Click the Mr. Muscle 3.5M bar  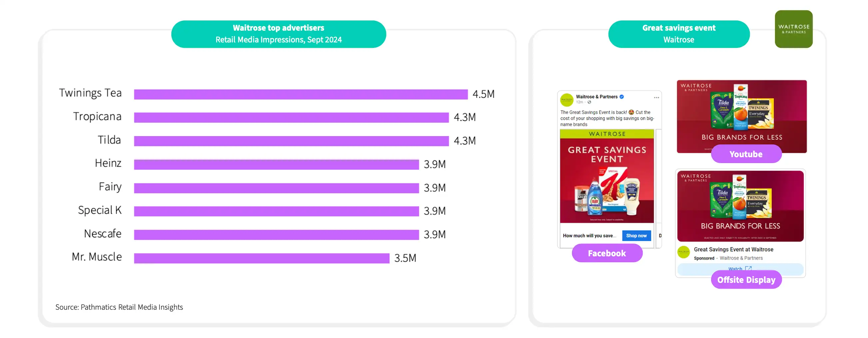point(262,258)
